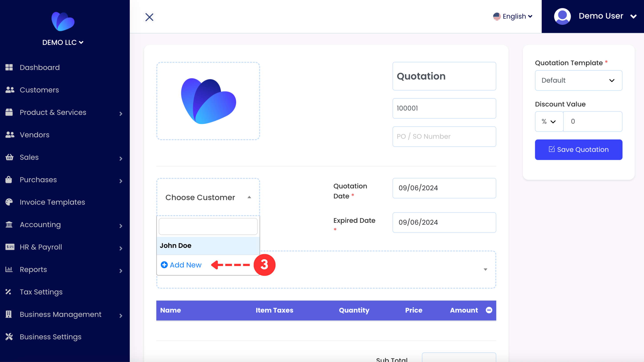Open the dropdown arrow below Expired Date
This screenshot has height=362, width=644.
[485, 269]
